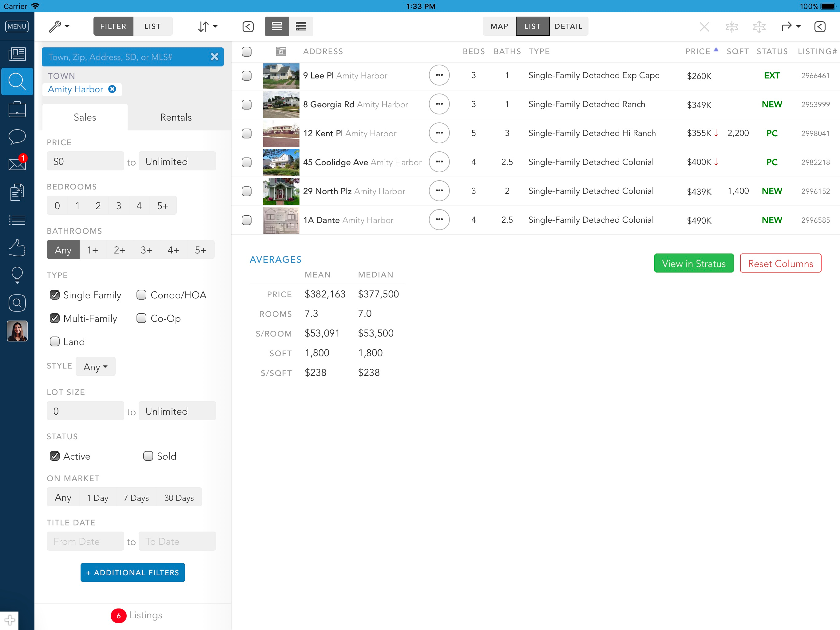
Task: Open the sort order dropdown
Action: point(207,26)
